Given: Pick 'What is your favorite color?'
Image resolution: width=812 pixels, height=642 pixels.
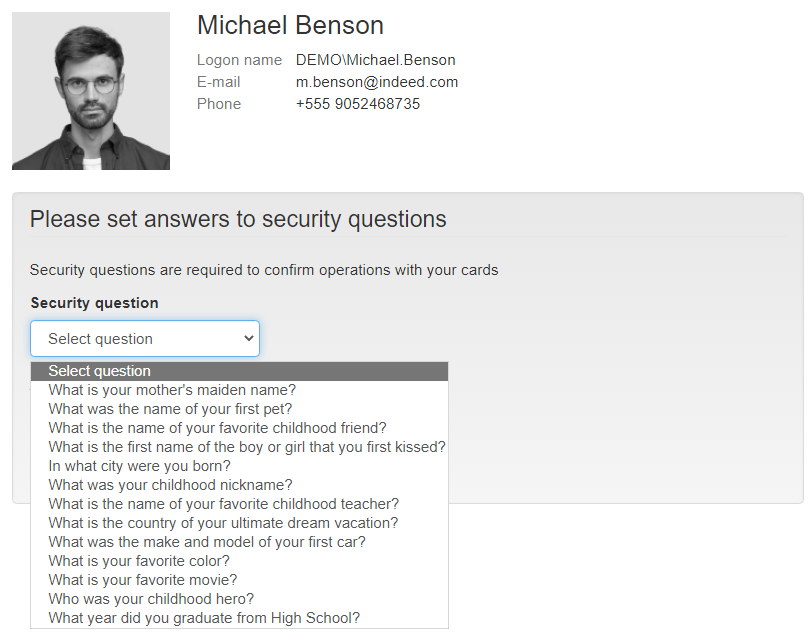Looking at the screenshot, I should coord(239,561).
